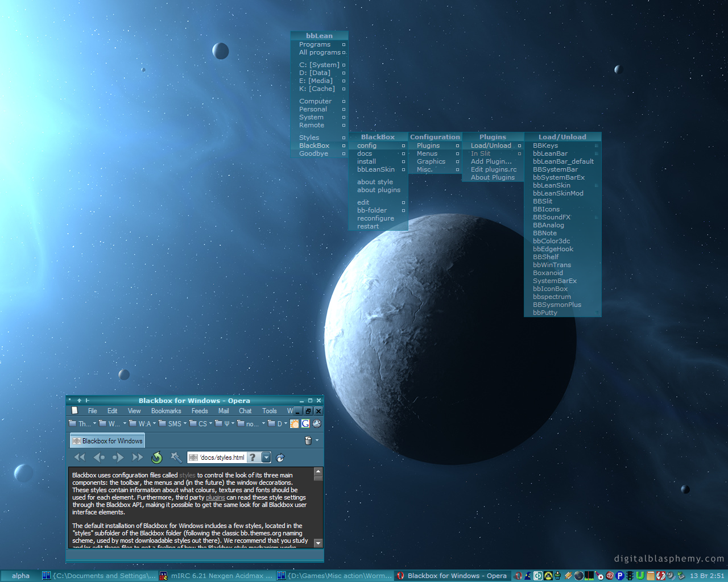Click the speaker volume tray icon
728x582 pixels.
point(671,576)
